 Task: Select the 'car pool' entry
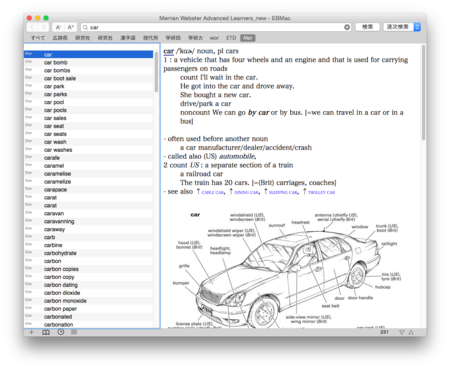coord(88,102)
